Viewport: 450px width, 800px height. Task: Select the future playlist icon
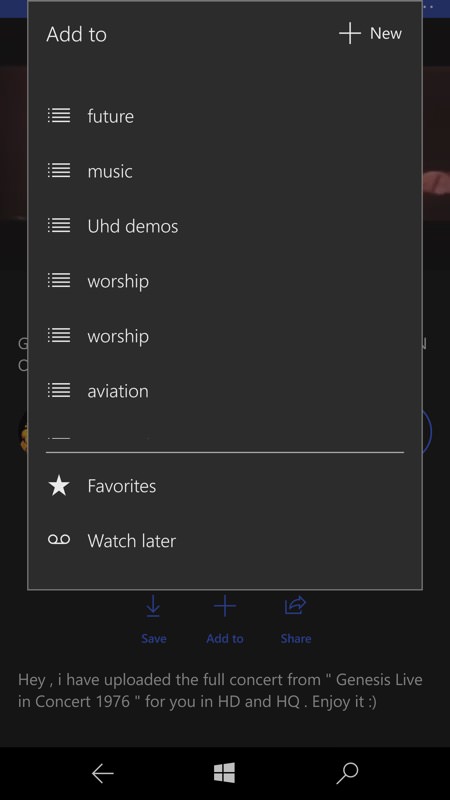pyautogui.click(x=59, y=116)
